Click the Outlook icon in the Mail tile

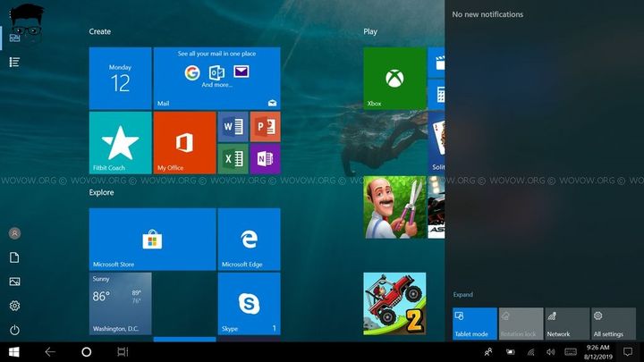point(216,72)
